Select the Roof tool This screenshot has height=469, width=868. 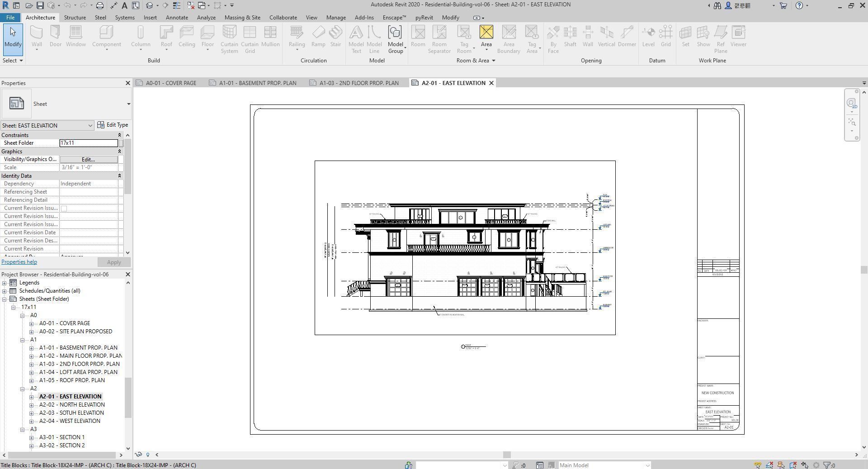click(166, 37)
